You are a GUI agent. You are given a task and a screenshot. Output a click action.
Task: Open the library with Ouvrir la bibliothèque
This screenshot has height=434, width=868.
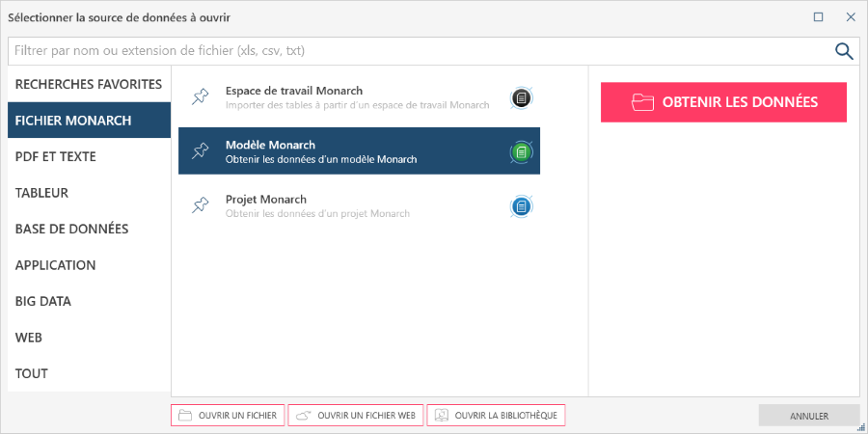(496, 416)
